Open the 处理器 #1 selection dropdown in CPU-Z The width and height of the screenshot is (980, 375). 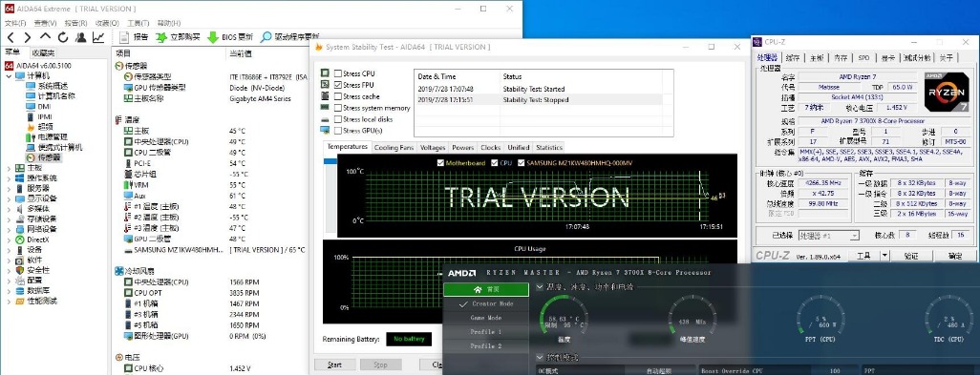829,236
